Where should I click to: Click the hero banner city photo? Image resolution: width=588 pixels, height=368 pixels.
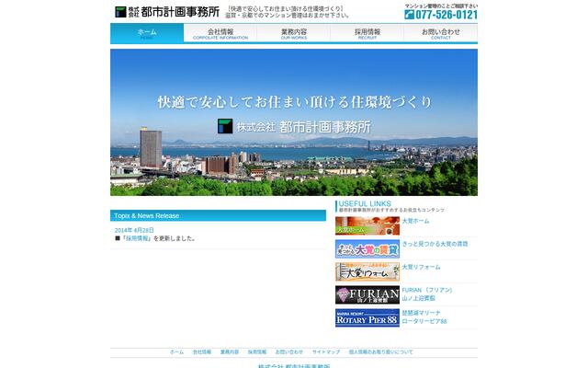(294, 122)
